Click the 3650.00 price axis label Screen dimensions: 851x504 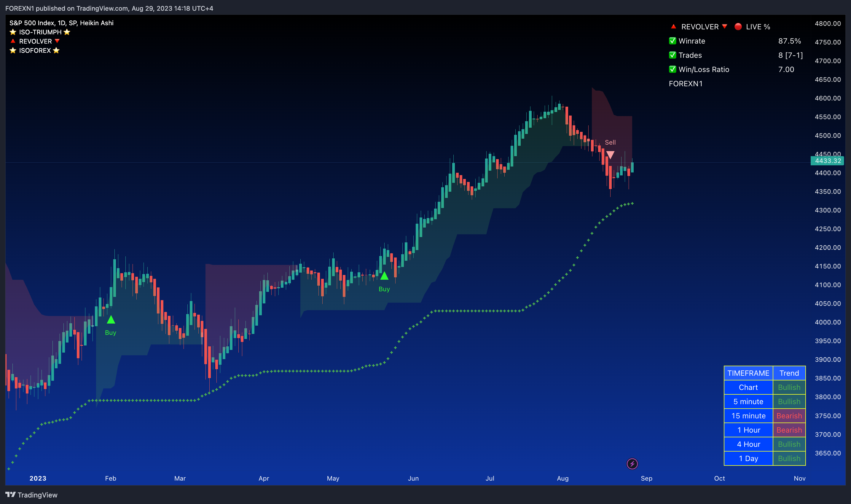pos(828,453)
